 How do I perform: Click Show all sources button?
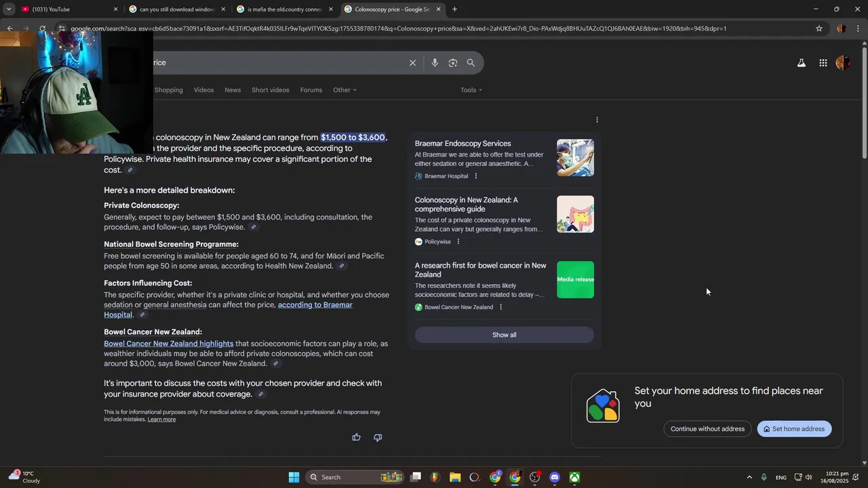click(504, 335)
